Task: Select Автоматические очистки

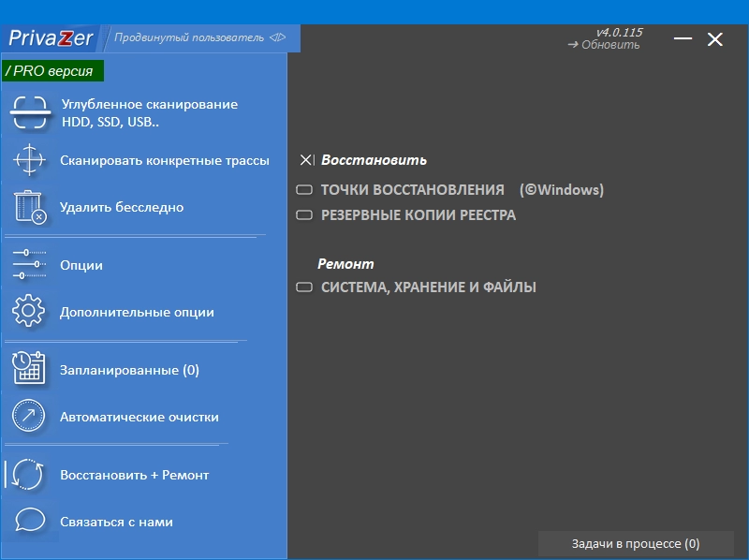Action: 139,417
